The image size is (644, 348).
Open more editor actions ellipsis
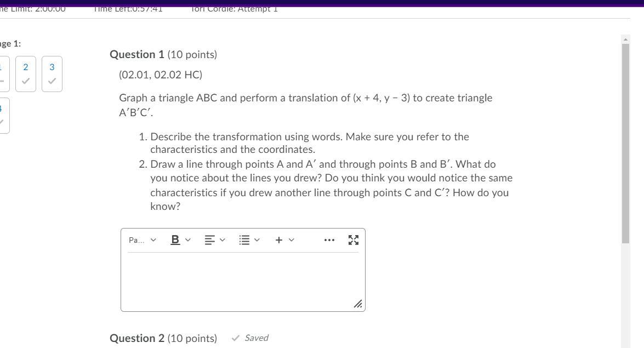[x=329, y=240]
